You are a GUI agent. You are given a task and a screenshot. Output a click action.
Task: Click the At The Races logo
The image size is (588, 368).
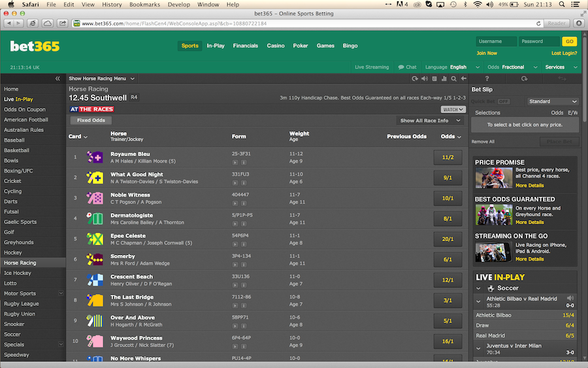click(92, 109)
